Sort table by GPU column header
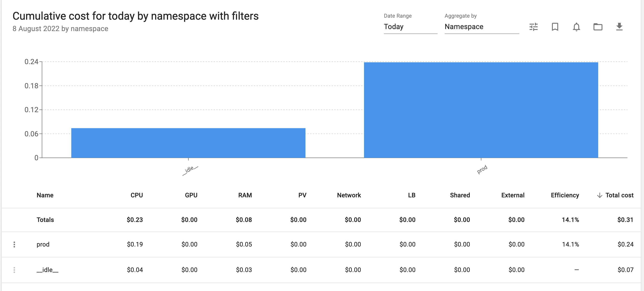The height and width of the screenshot is (291, 644). (191, 195)
